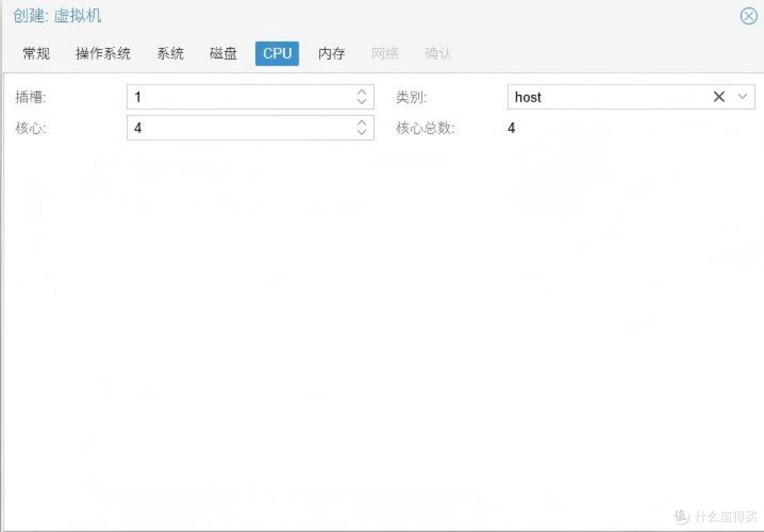The image size is (764, 532).
Task: Click the disabled 网络 tab
Action: point(385,53)
